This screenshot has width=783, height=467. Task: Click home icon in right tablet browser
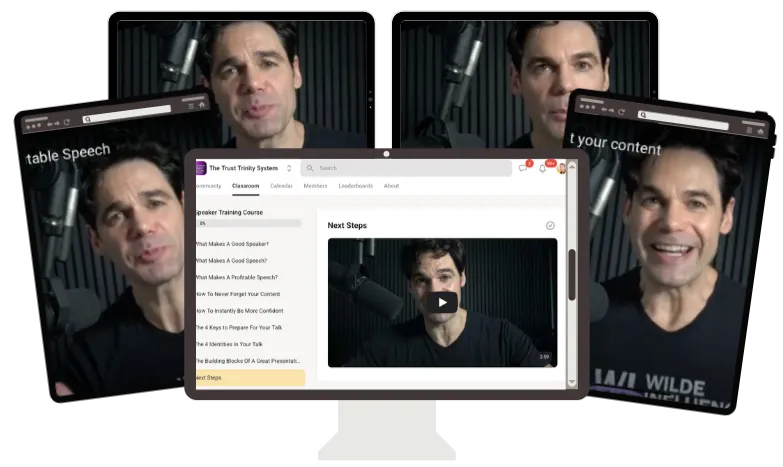click(761, 131)
